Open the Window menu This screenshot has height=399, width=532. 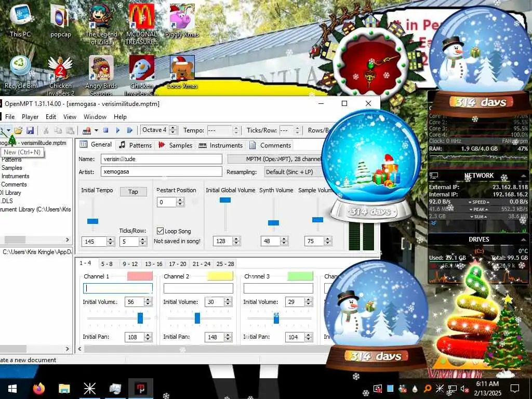pyautogui.click(x=95, y=117)
